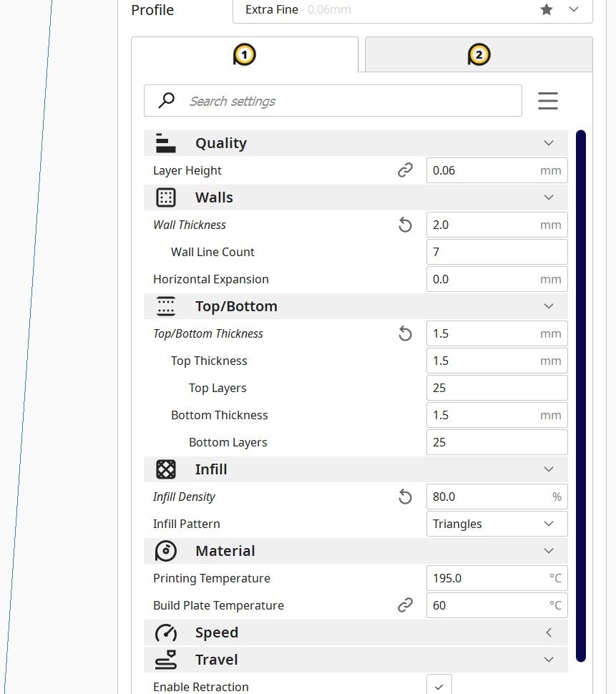The image size is (616, 694).
Task: Edit the Wall Thickness value field
Action: coord(497,225)
